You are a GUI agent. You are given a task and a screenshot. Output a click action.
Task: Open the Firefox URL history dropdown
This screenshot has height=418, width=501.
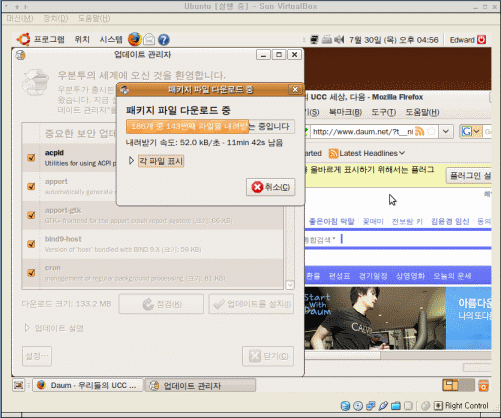click(x=446, y=131)
